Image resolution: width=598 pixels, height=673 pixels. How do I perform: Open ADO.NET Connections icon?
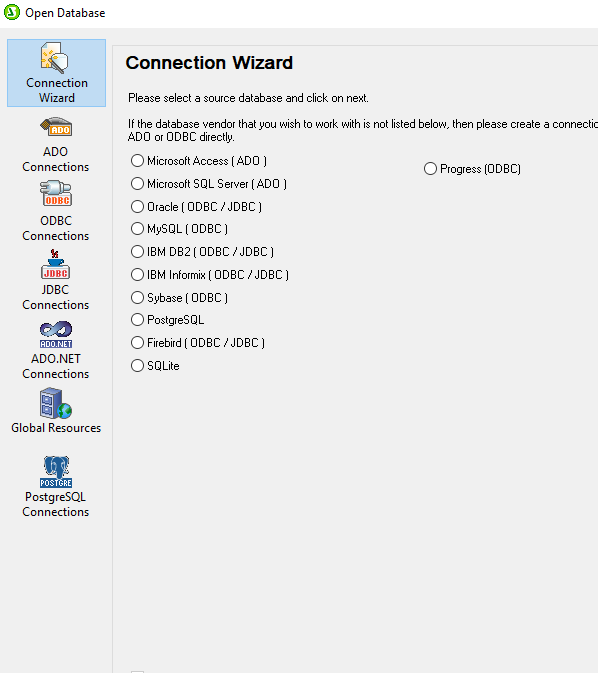click(56, 335)
